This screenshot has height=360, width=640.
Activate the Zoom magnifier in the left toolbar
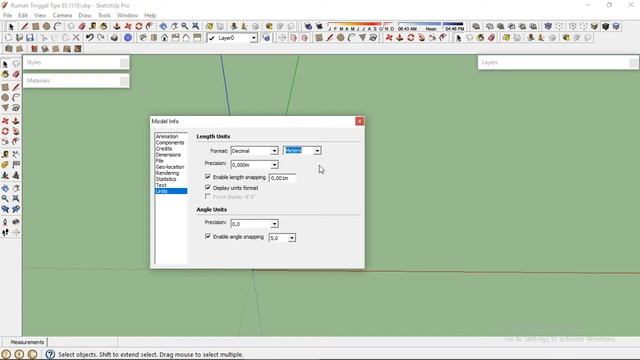click(x=5, y=199)
